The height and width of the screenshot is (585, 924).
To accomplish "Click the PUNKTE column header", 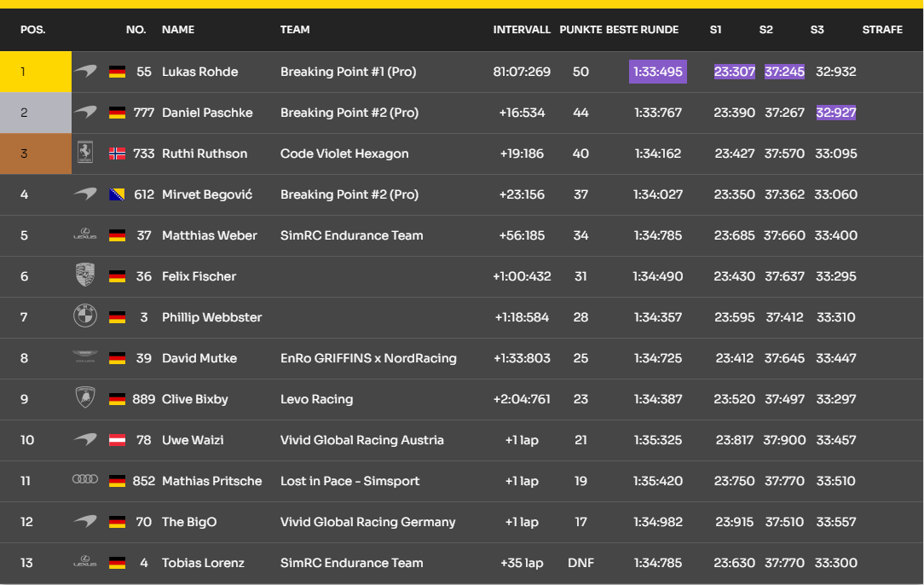I will point(580,30).
